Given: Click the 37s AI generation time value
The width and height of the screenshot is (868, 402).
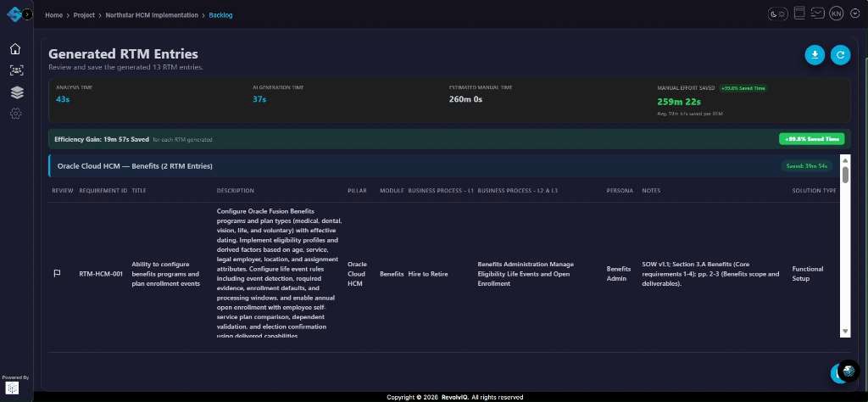Looking at the screenshot, I should coord(259,99).
